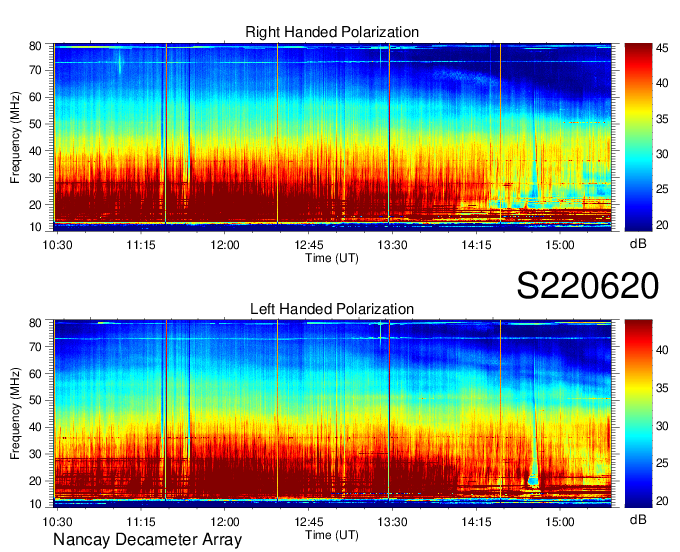
Task: Click the 13:30 tick on the right-handed plot
Action: coord(392,245)
